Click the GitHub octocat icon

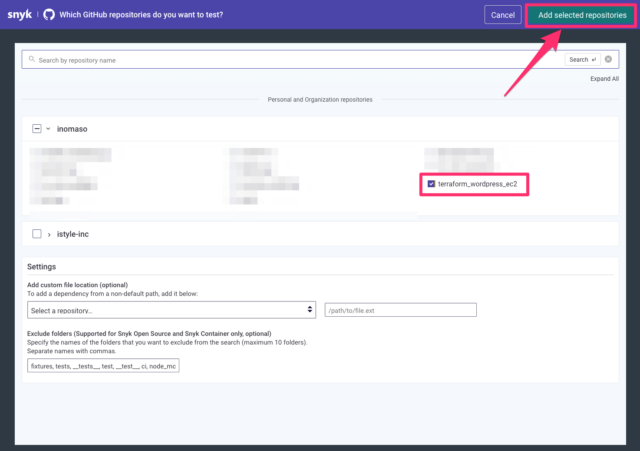coord(49,15)
